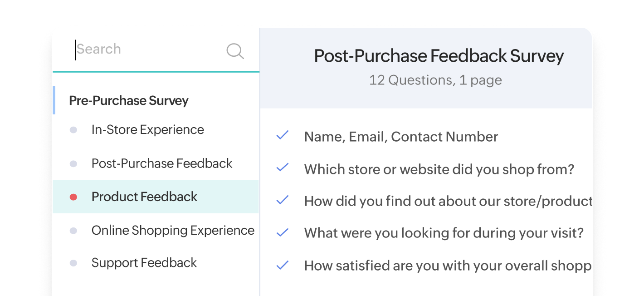Open the Post-Purchase Feedback Survey title
Viewport: 644px width, 296px height.
point(439,56)
